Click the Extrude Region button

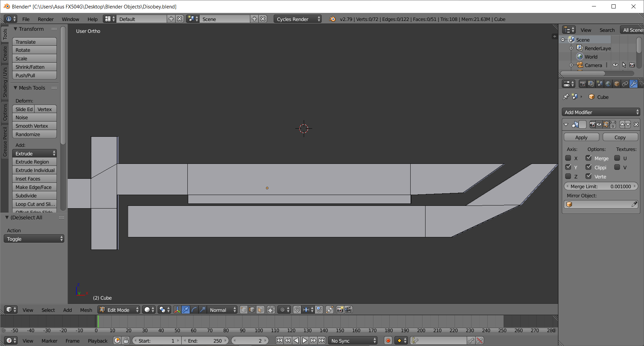(x=34, y=162)
